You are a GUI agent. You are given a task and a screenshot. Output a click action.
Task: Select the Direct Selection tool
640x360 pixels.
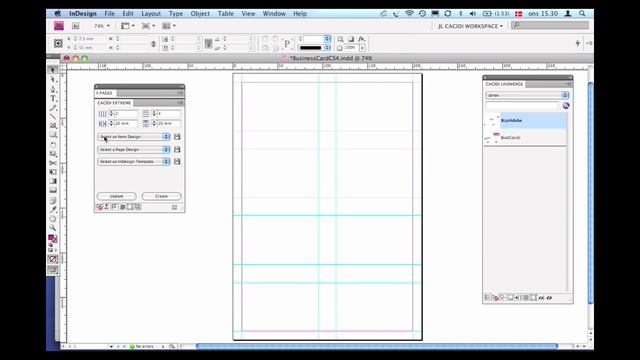[x=53, y=79]
